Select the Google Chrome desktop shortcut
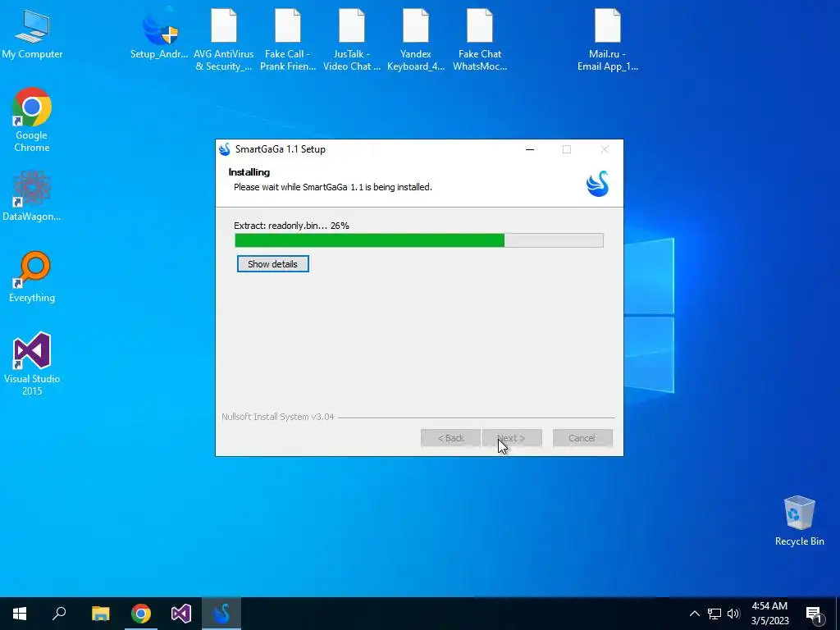 point(32,120)
